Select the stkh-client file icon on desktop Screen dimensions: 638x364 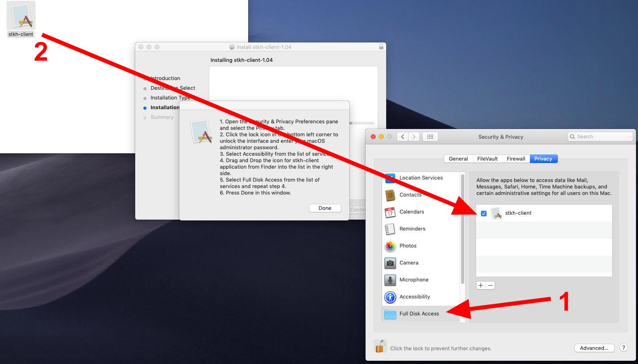point(21,16)
